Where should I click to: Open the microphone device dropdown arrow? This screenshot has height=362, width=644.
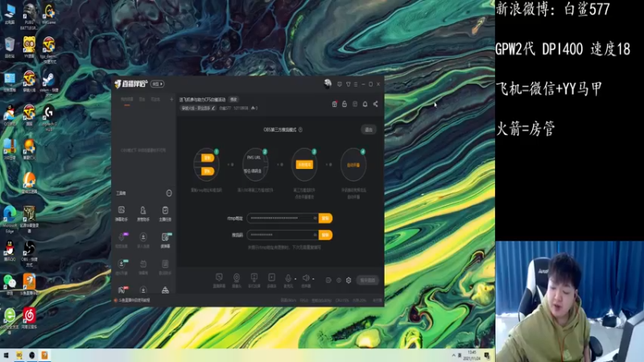(x=295, y=278)
